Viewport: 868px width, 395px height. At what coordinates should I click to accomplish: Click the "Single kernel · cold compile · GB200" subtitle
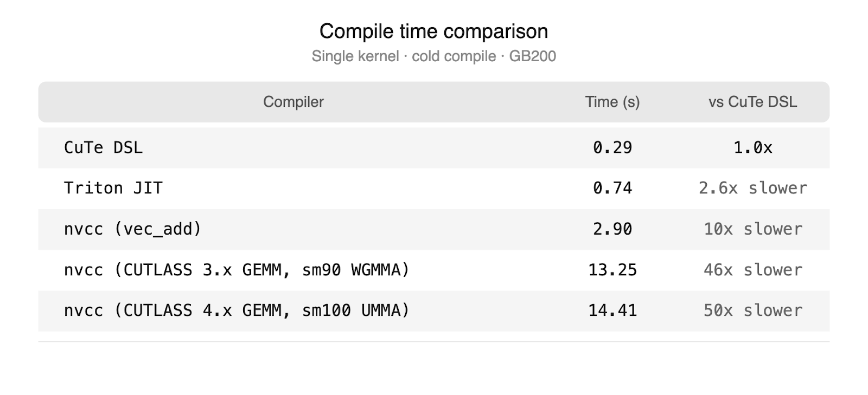433,56
